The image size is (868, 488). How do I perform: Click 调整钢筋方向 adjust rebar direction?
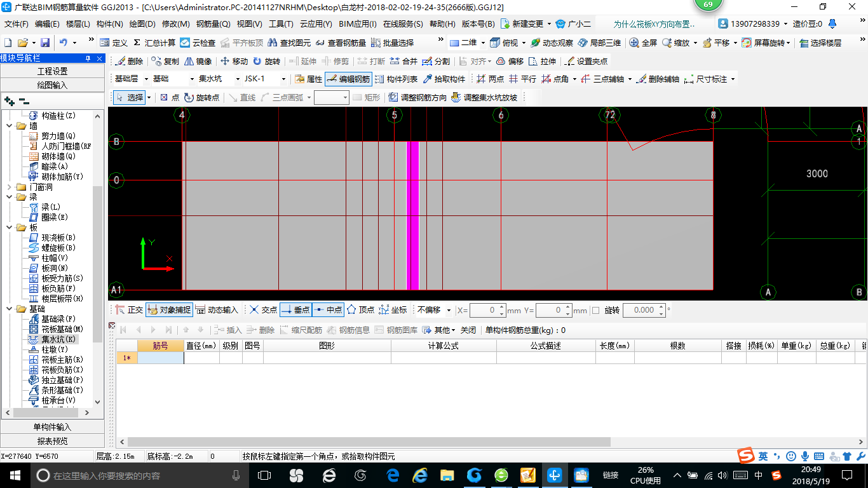point(417,97)
